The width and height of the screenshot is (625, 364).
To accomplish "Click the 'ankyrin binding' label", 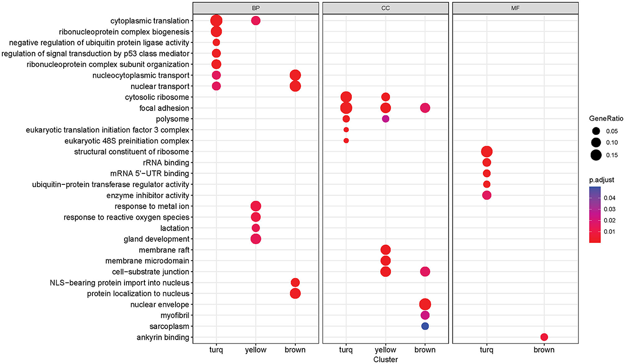I will click(163, 337).
